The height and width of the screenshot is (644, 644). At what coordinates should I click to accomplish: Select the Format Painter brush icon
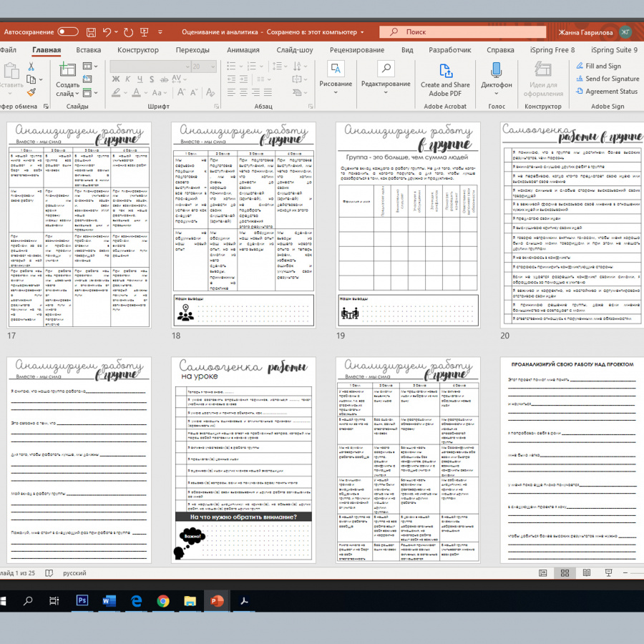click(x=31, y=92)
